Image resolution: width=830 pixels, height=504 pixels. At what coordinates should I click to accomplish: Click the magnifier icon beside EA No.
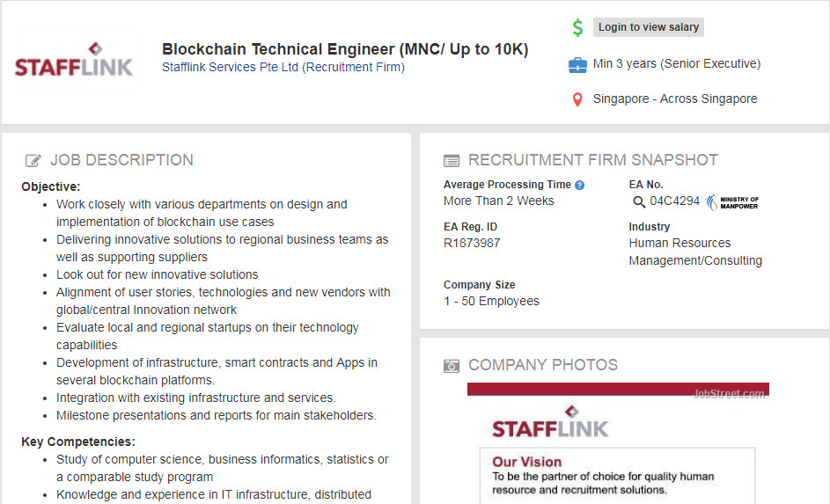tap(639, 202)
